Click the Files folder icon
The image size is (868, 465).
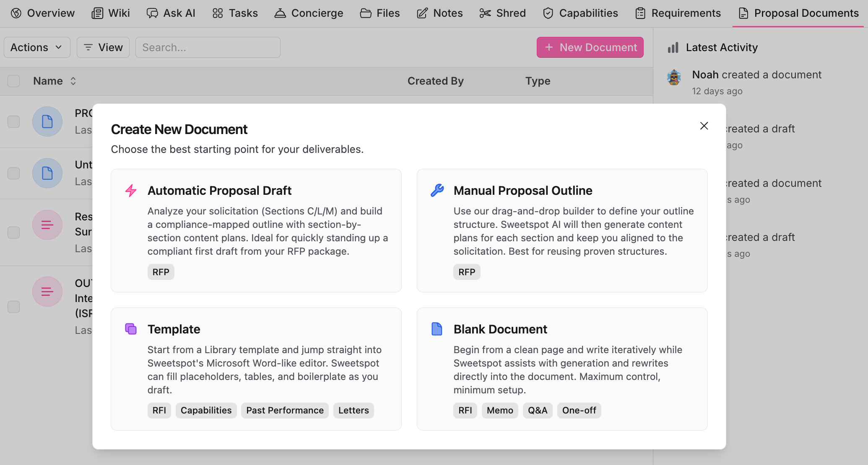tap(366, 13)
